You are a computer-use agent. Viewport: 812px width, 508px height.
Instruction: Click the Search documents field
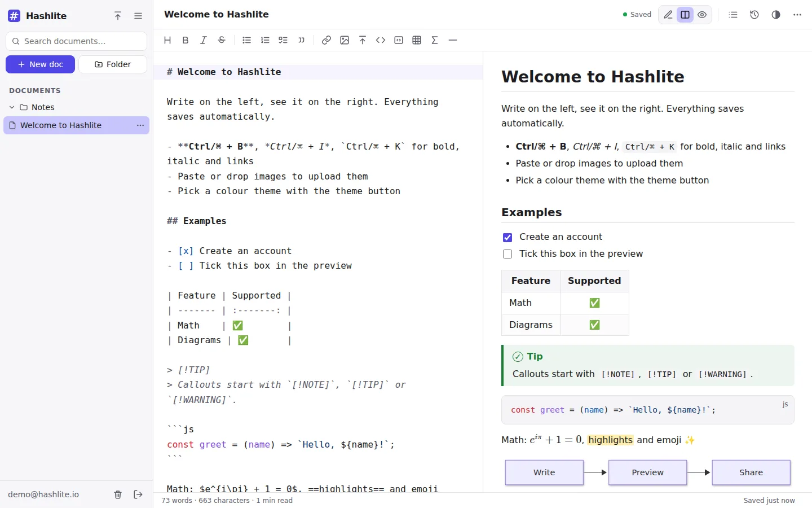point(76,41)
